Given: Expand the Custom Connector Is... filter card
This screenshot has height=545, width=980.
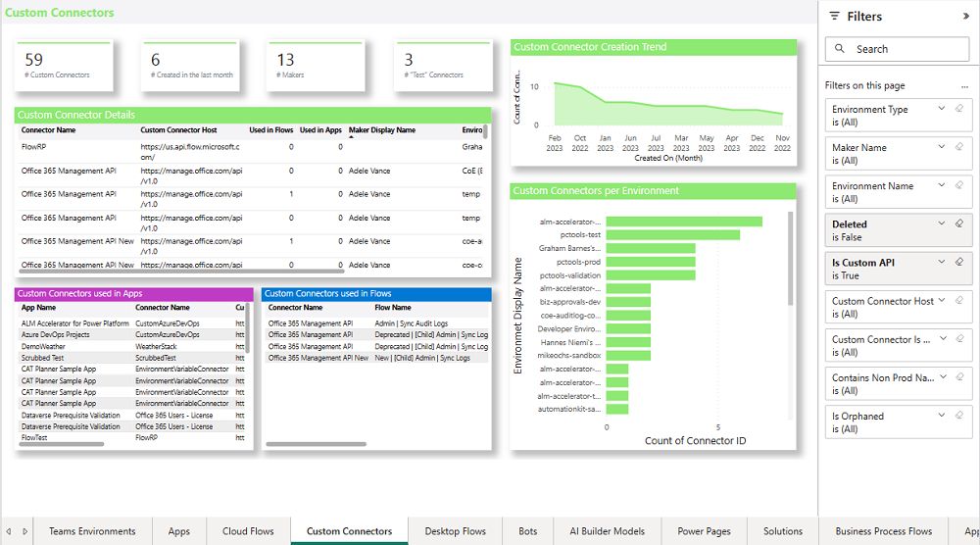Looking at the screenshot, I should [943, 338].
